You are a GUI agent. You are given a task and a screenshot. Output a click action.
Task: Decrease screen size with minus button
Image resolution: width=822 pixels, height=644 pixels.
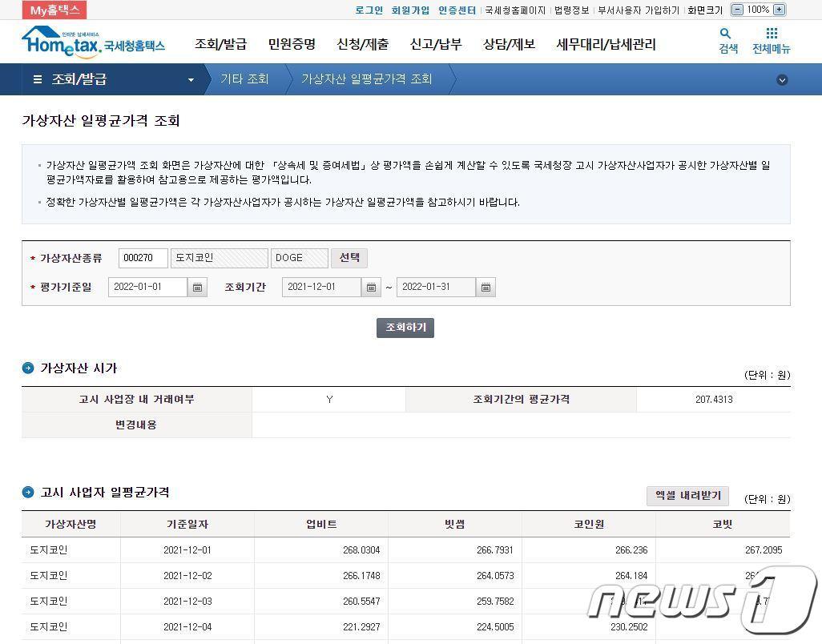click(736, 10)
